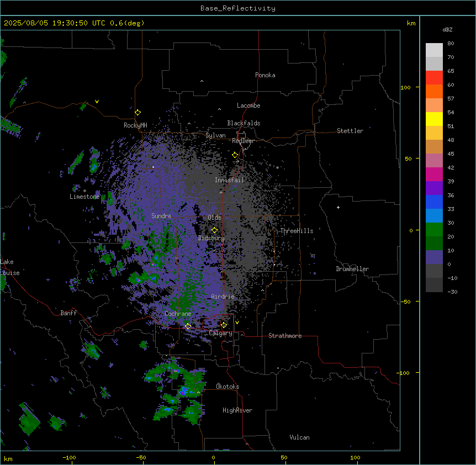Click the 0.6(deg) elevation label
The width and height of the screenshot is (476, 465).
(x=127, y=23)
